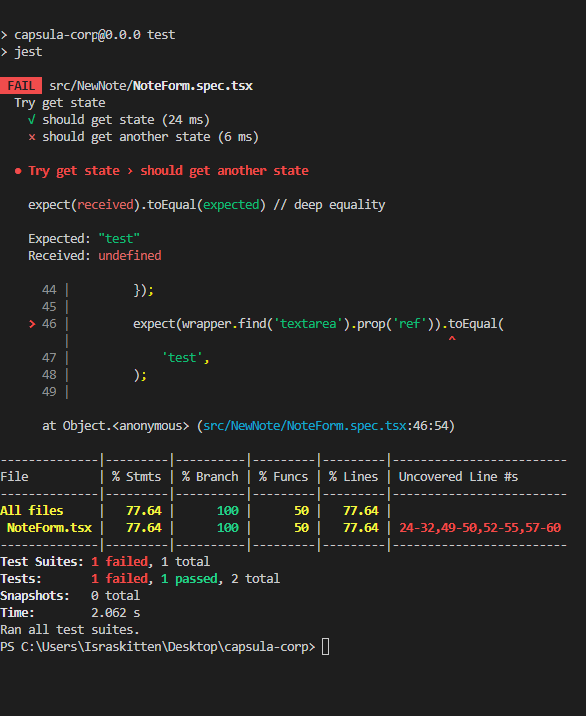Click the terminal cursor block after the prompt
This screenshot has height=716, width=586.
[x=325, y=647]
